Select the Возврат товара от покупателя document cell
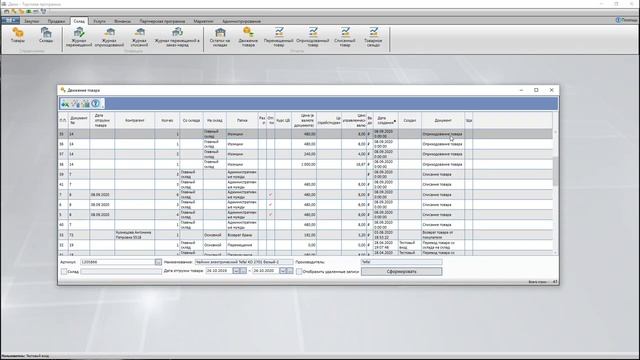640x360 pixels. point(443,235)
